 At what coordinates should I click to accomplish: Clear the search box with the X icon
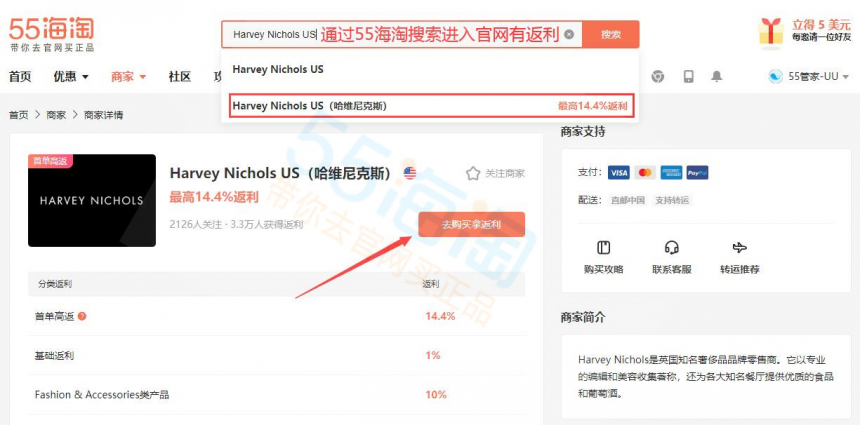[569, 35]
